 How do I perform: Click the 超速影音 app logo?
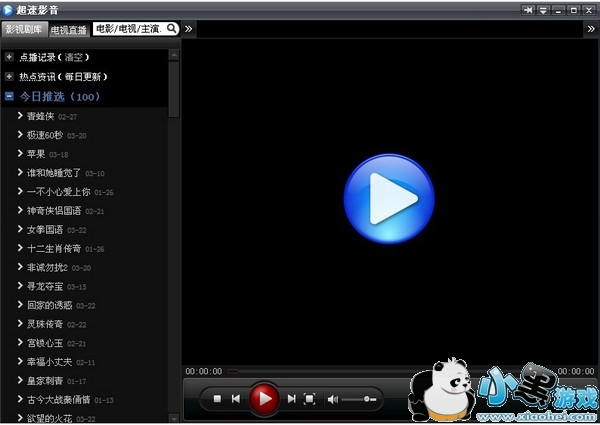click(7, 10)
